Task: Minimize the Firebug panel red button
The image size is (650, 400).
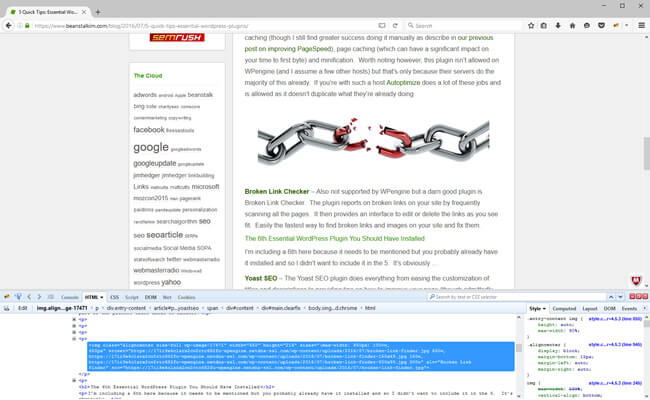Action: click(x=632, y=296)
